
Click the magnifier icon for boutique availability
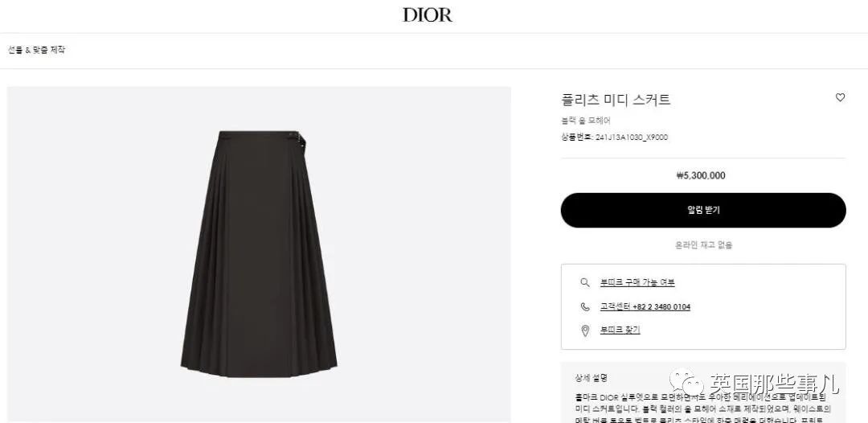point(584,282)
